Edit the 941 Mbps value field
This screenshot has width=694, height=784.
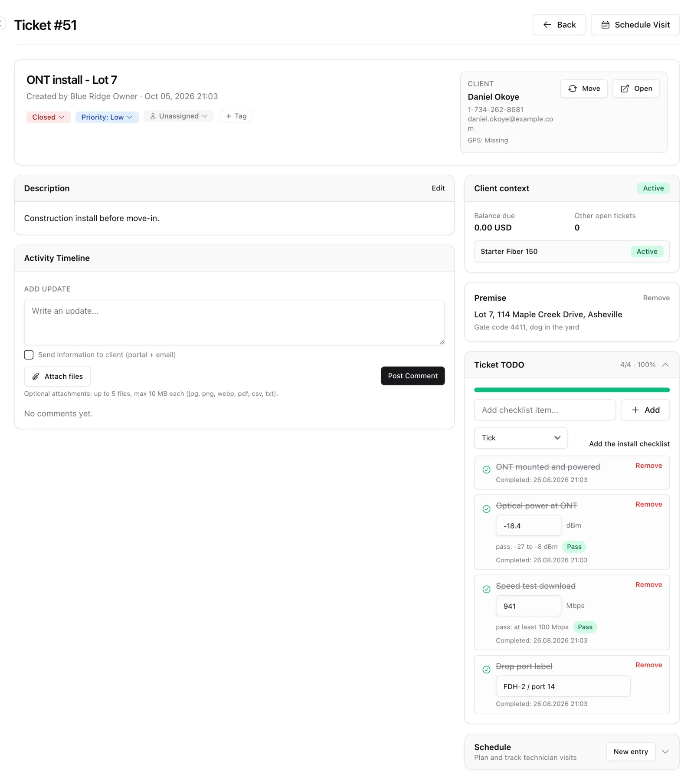(x=528, y=606)
